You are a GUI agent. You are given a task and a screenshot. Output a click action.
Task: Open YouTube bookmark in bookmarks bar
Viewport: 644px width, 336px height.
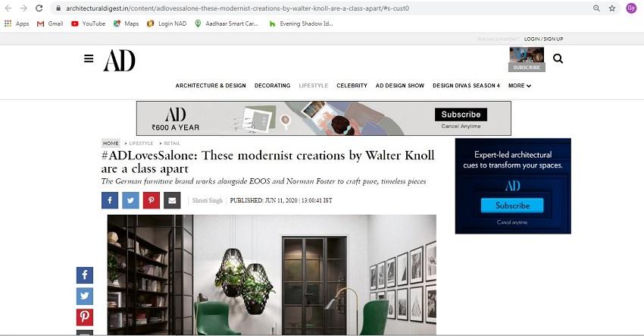point(89,24)
